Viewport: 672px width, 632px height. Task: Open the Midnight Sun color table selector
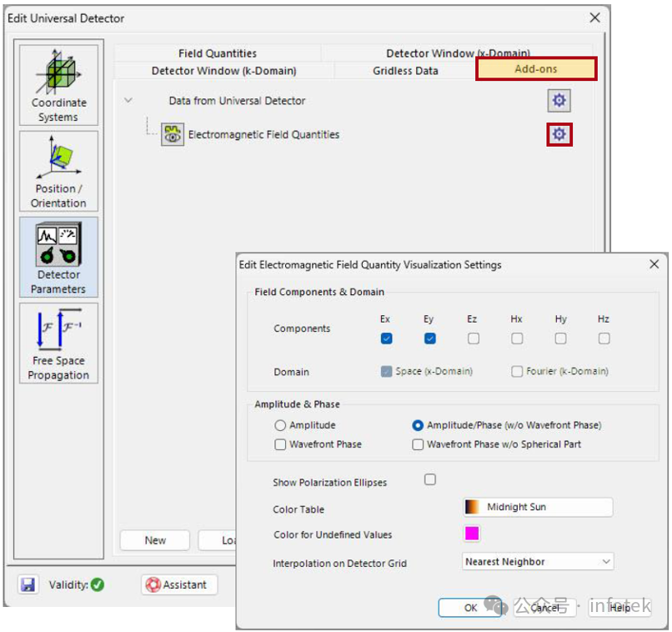537,507
